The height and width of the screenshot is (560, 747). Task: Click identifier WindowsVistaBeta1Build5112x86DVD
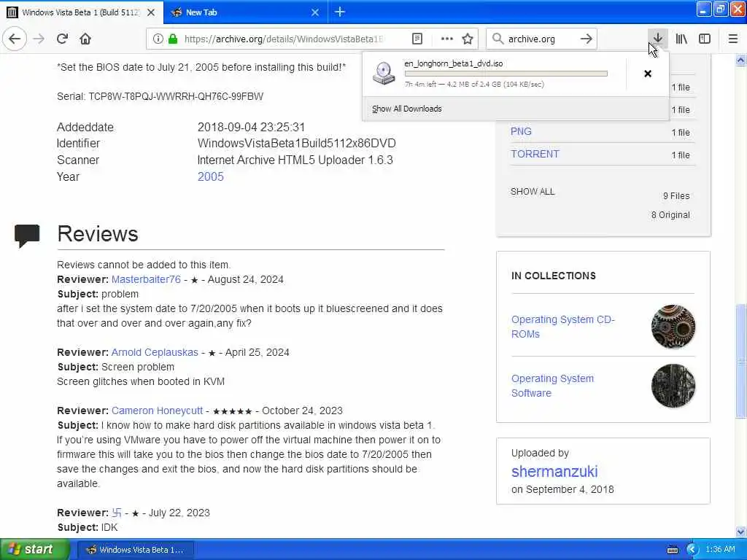[296, 144]
